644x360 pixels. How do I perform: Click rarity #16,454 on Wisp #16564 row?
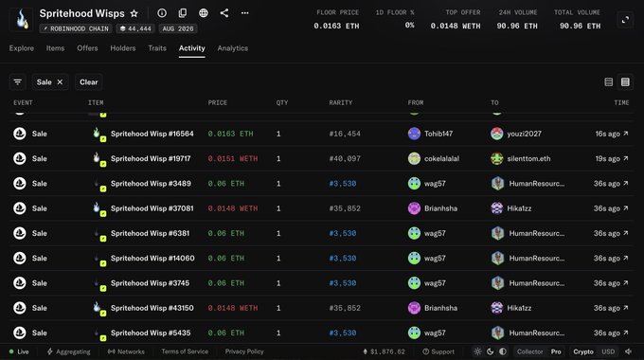(345, 134)
